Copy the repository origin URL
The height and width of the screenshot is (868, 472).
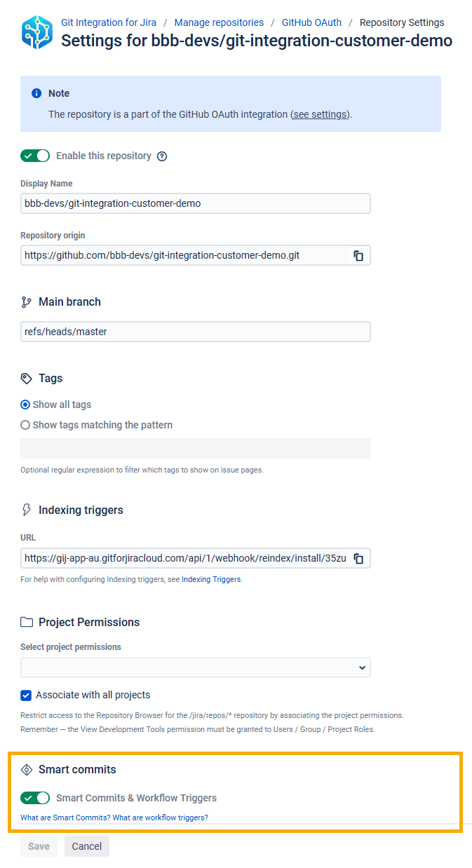pyautogui.click(x=358, y=256)
